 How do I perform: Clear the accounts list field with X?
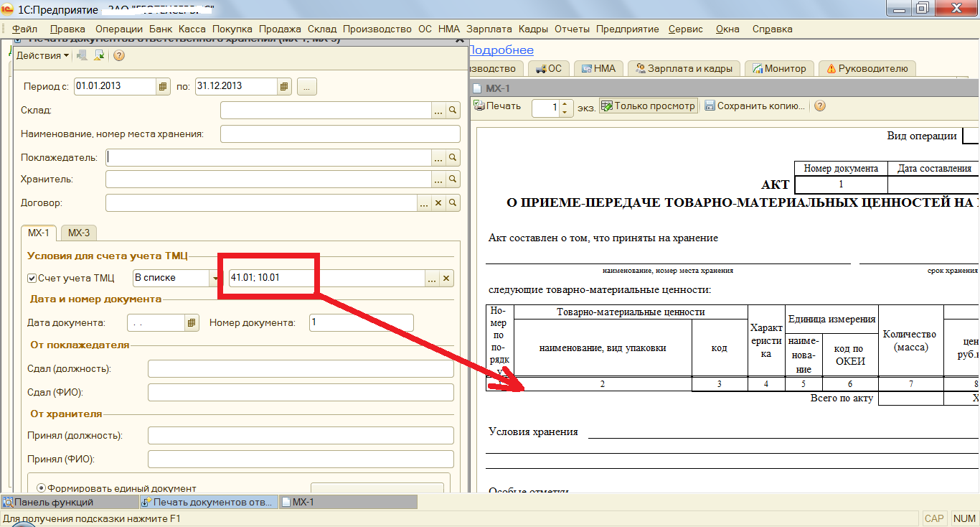pyautogui.click(x=446, y=279)
